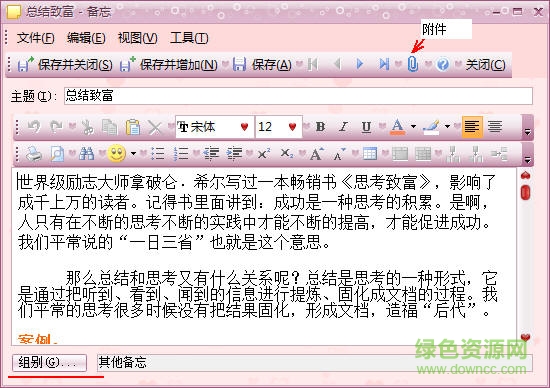
Task: Toggle numbered list
Action: (181, 154)
